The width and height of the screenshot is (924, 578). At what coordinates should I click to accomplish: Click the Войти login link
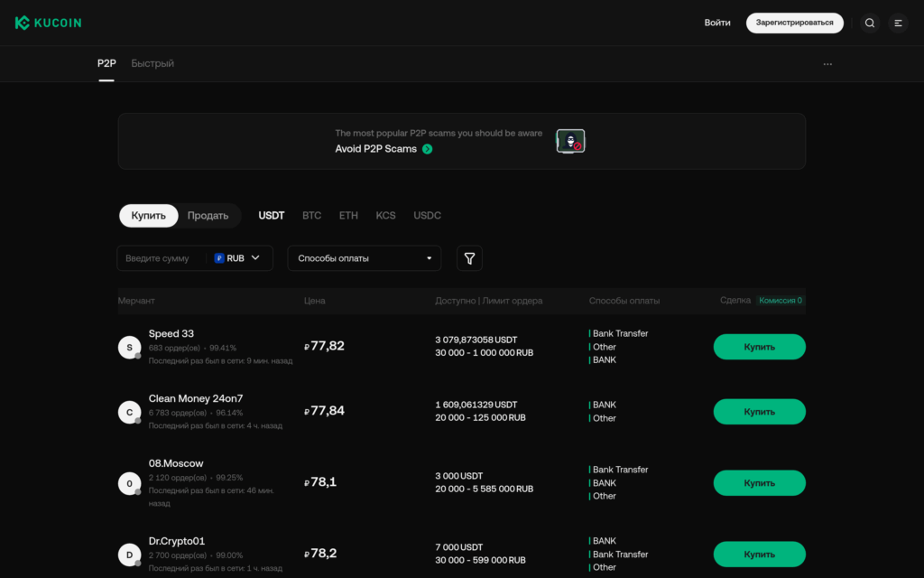click(x=717, y=23)
